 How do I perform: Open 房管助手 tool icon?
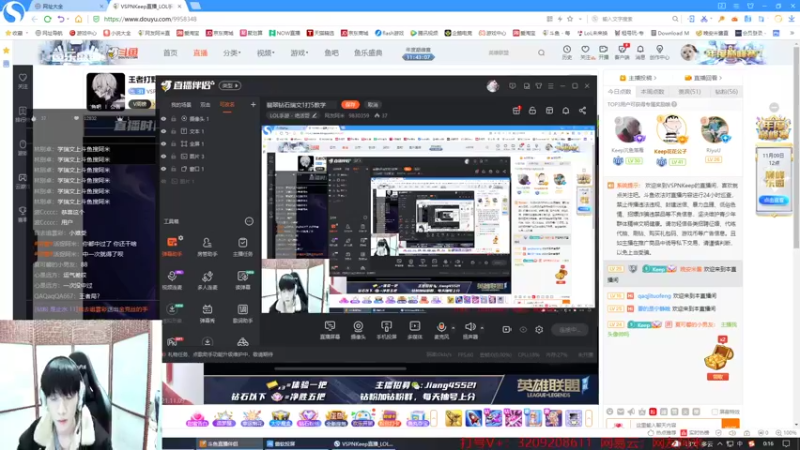tap(207, 246)
